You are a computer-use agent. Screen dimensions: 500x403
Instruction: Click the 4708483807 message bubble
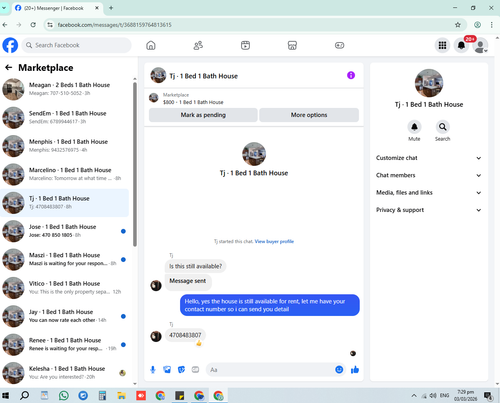pos(185,335)
